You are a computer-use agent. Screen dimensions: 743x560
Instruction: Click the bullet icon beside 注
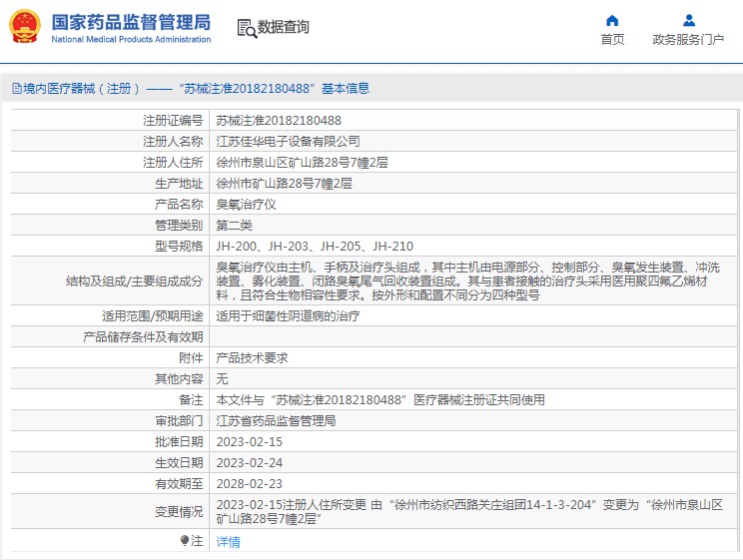point(185,541)
